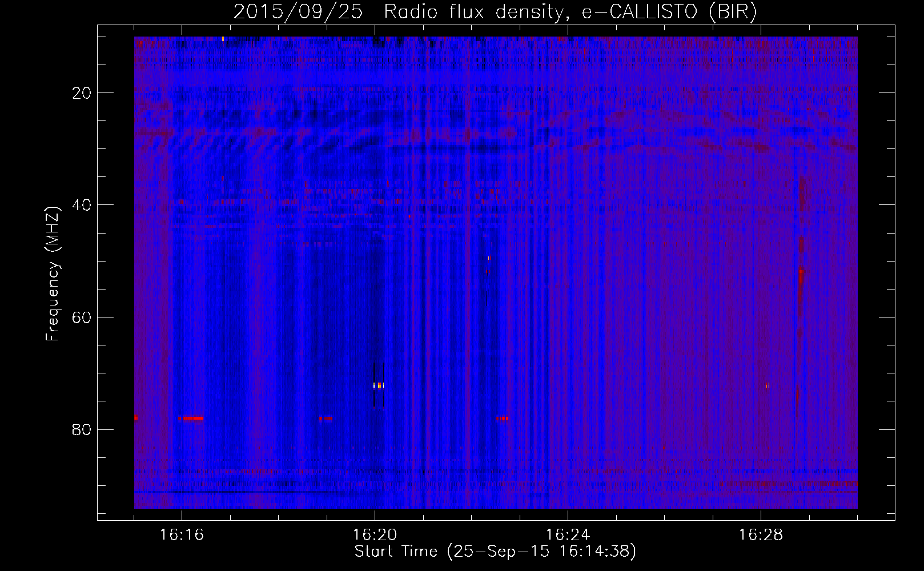Click the 60 MHz frequency tick label
The image size is (924, 571).
point(82,317)
